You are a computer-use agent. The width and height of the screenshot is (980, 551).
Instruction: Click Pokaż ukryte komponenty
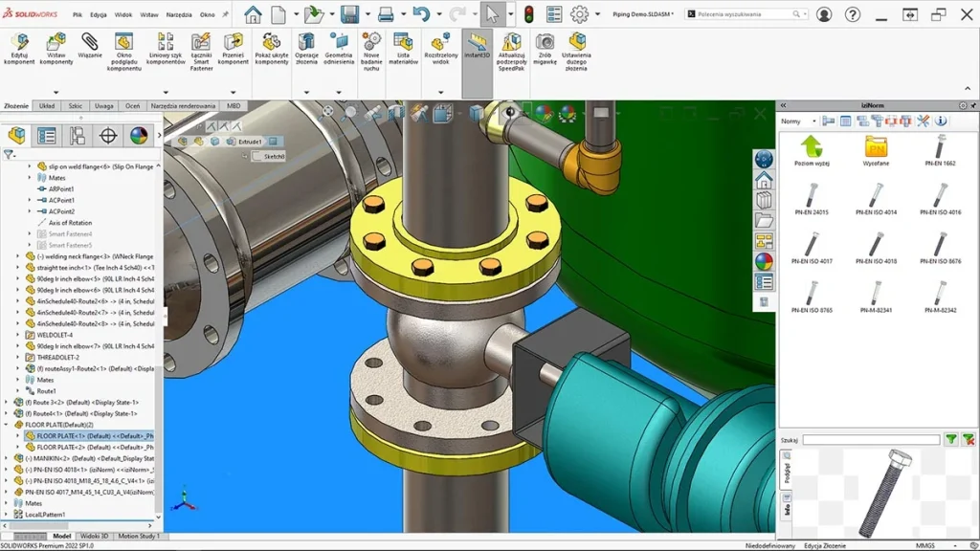coord(271,50)
